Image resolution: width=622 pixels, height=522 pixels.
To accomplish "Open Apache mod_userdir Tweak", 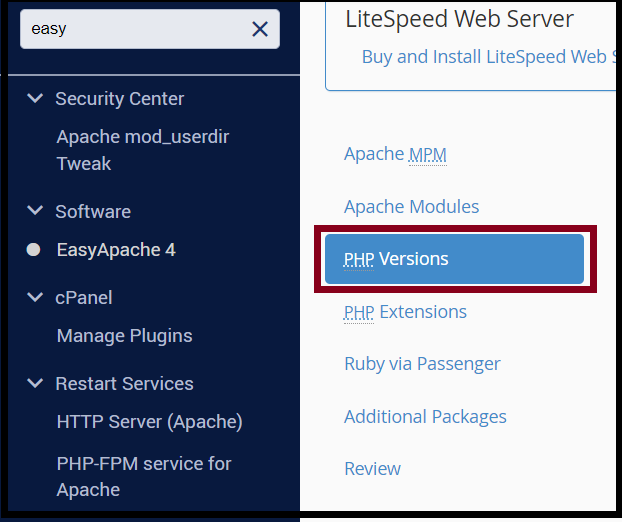I will 143,150.
